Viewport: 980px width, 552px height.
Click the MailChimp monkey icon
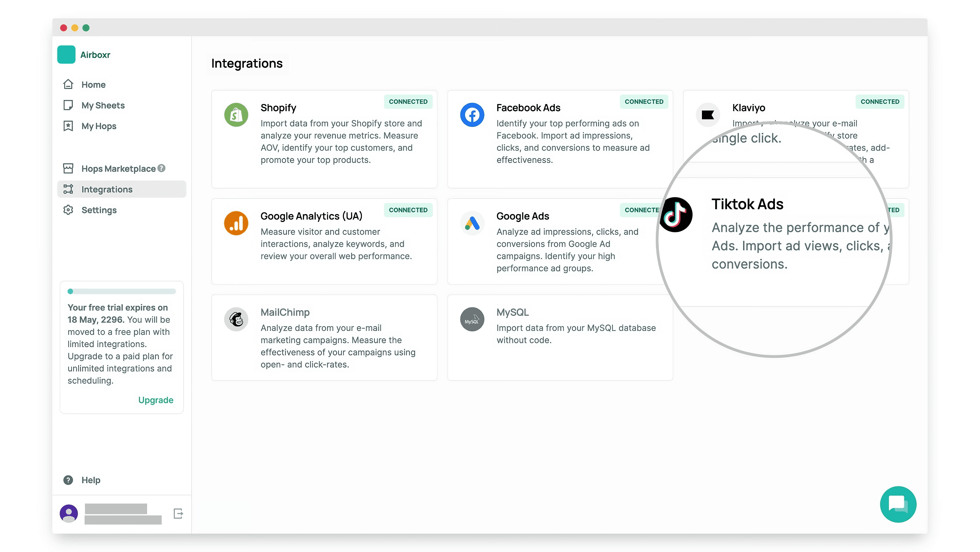236,319
